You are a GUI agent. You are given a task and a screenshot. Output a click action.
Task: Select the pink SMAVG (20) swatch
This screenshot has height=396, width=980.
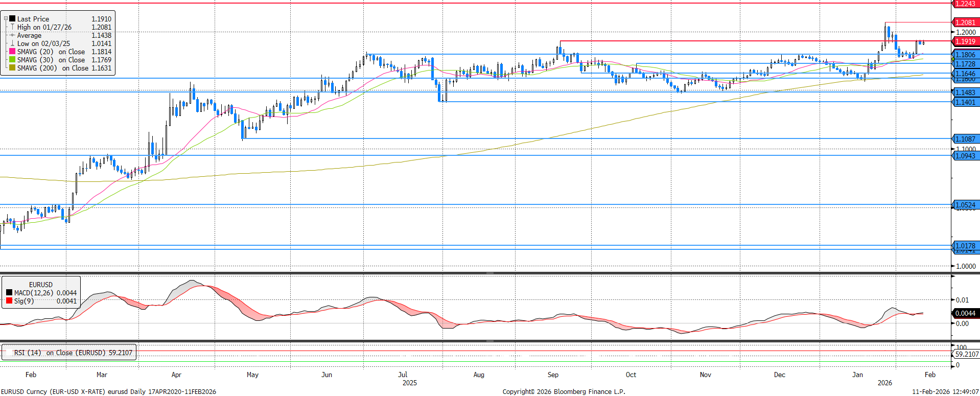click(x=12, y=52)
